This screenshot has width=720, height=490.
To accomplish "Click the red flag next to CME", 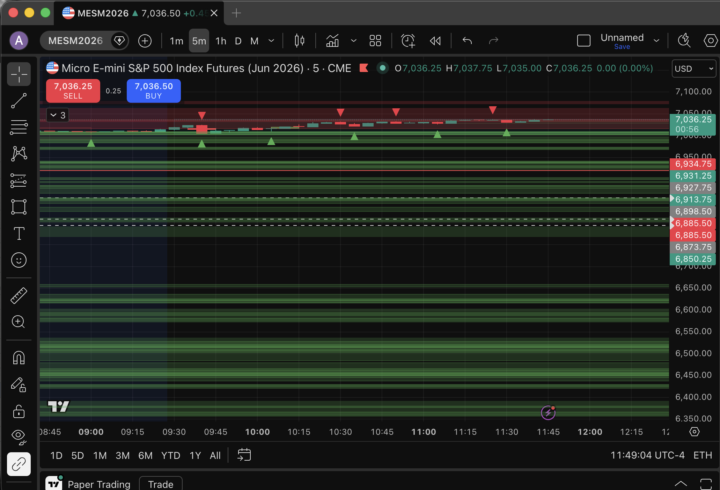I will 364,68.
